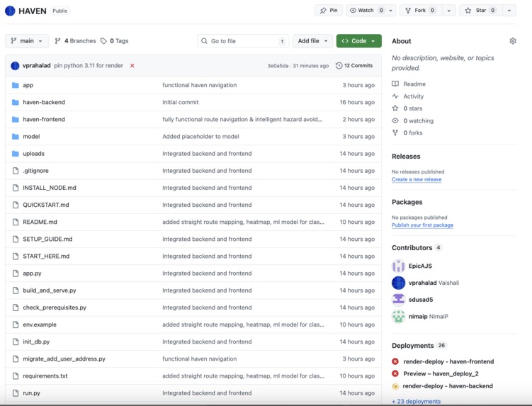Click the file icon beside app.py

click(16, 274)
